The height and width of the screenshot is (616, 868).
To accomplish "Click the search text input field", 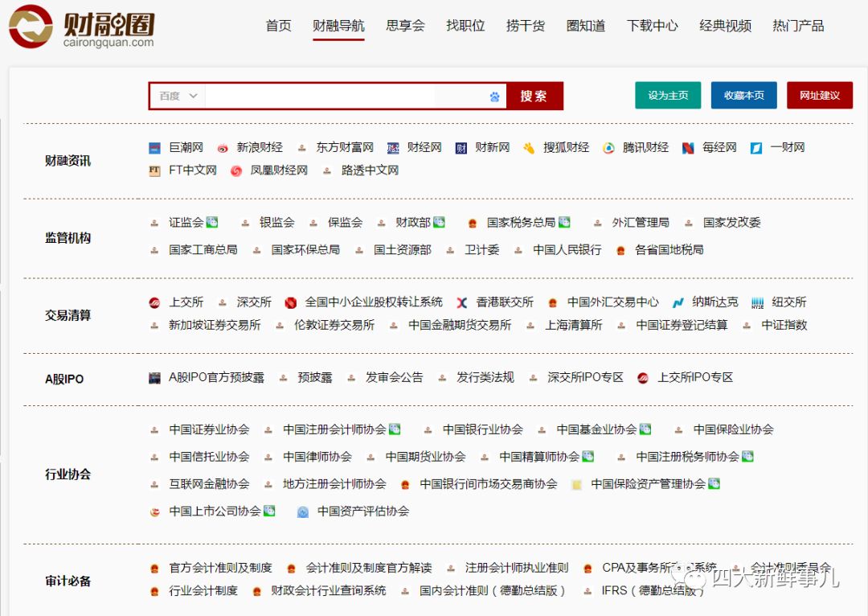I will (x=346, y=96).
